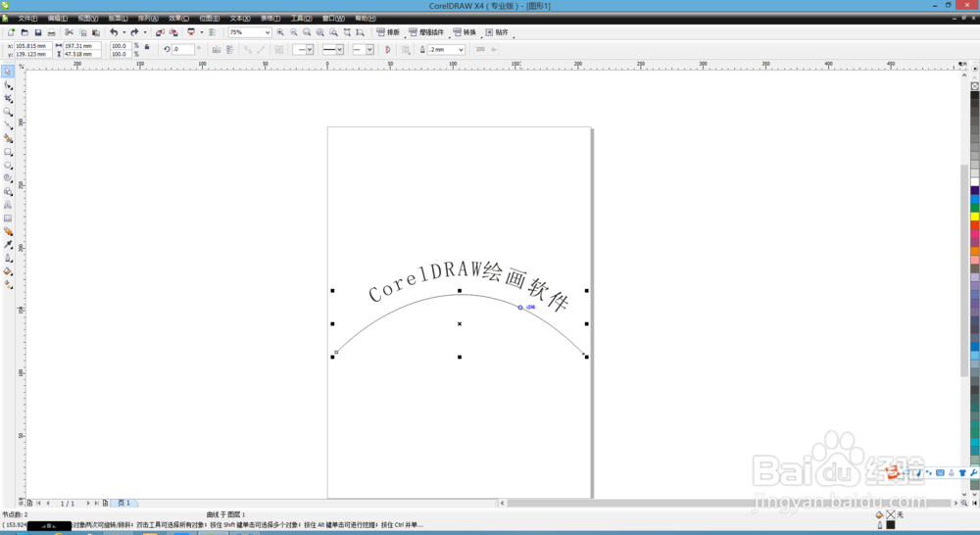Select the Fill bucket tool

8,271
